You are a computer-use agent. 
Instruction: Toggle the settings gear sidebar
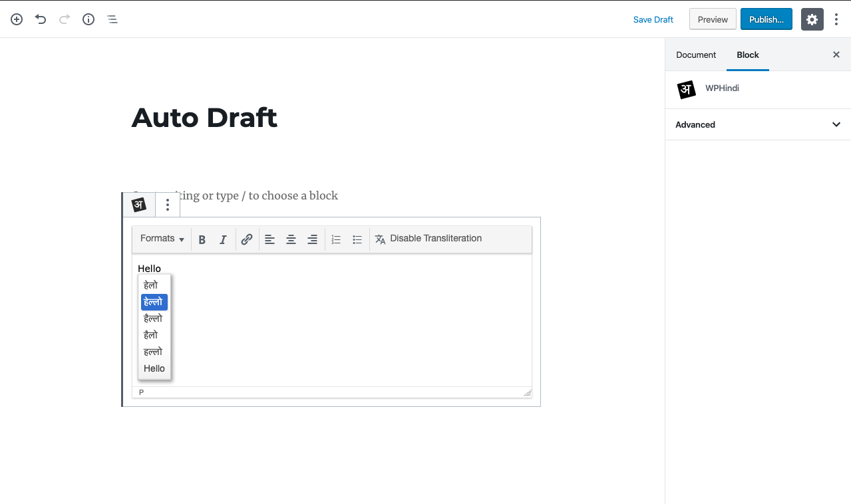pyautogui.click(x=812, y=19)
